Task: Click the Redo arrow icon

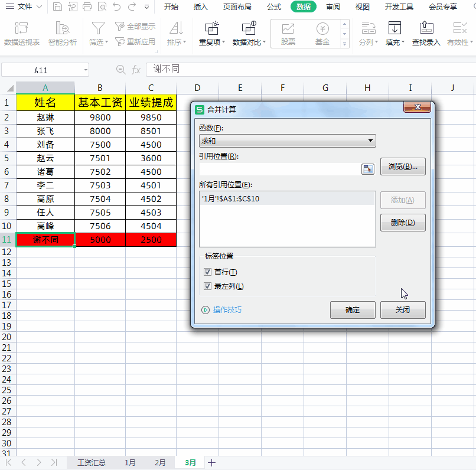Action: coord(132,6)
